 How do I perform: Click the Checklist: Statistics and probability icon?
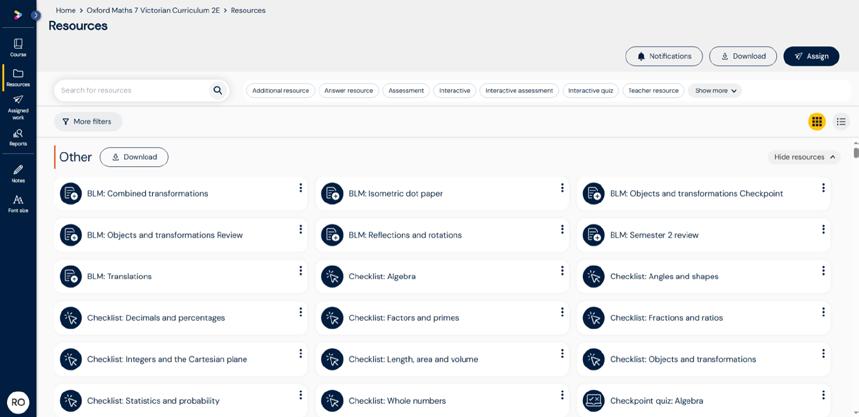[x=71, y=401]
